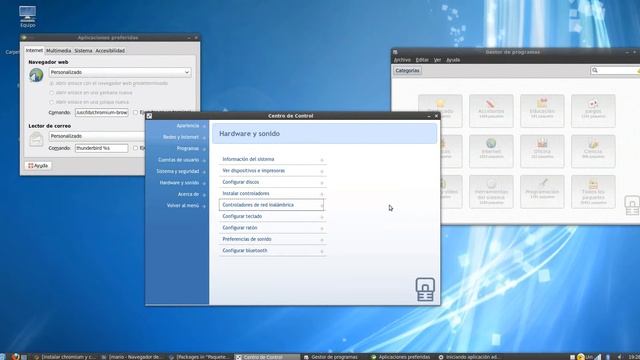Open the Ciencia category in Gestor de programas
The width and height of the screenshot is (640, 360).
tap(593, 151)
